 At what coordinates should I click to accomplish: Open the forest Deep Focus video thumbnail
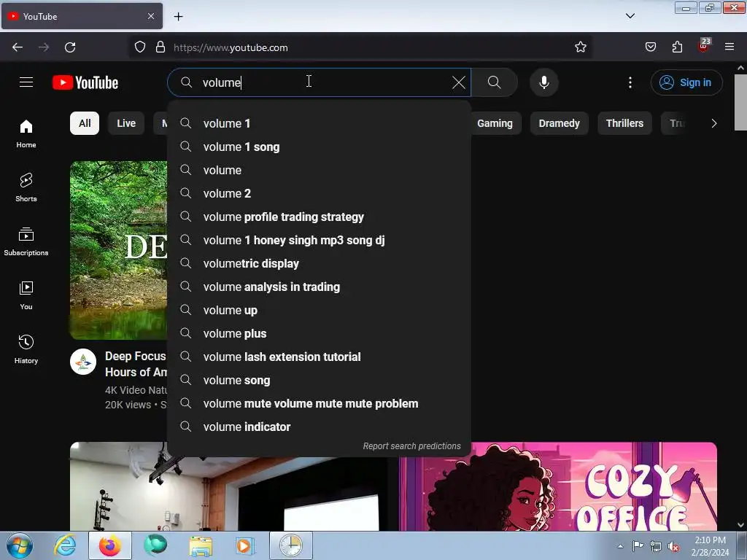[x=119, y=251]
